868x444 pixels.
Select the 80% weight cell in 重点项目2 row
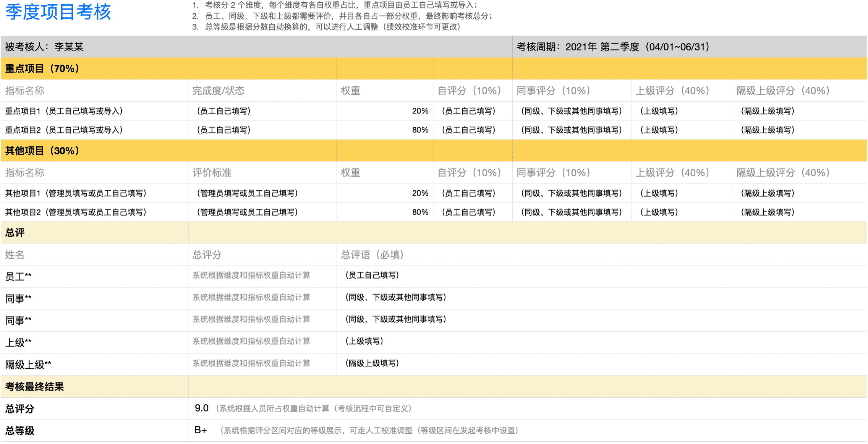click(x=385, y=130)
